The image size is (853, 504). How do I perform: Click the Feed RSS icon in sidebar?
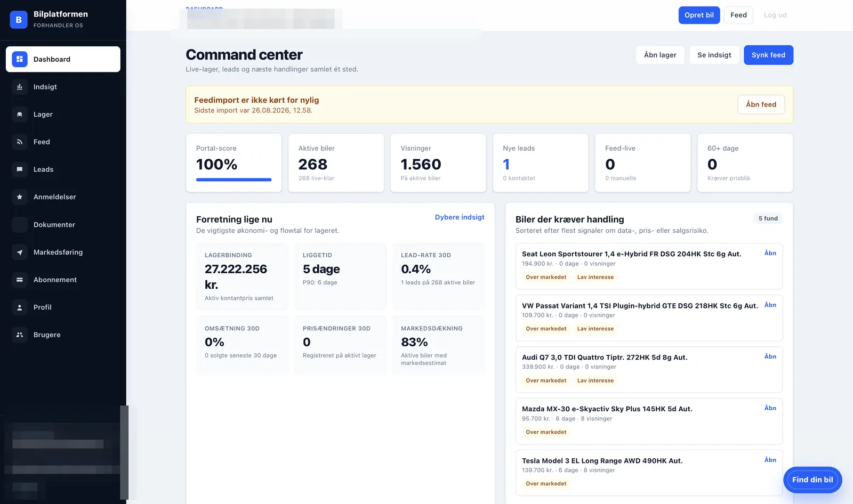pyautogui.click(x=20, y=142)
